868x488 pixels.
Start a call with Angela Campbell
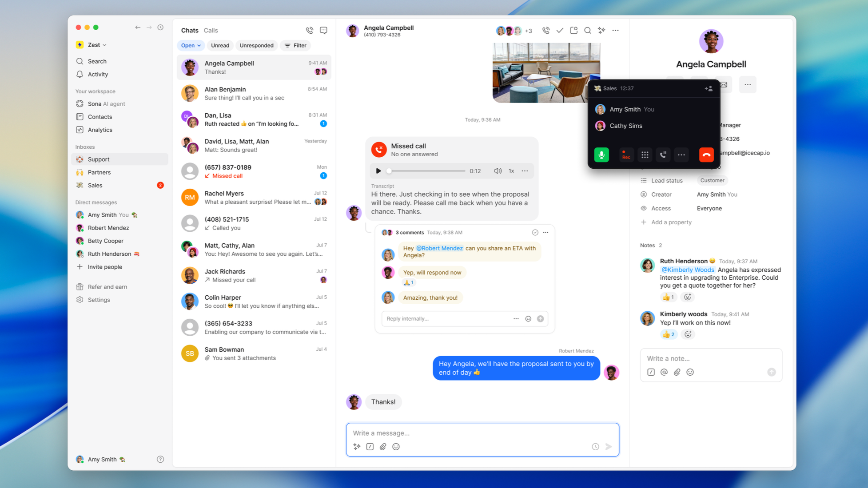coord(546,31)
